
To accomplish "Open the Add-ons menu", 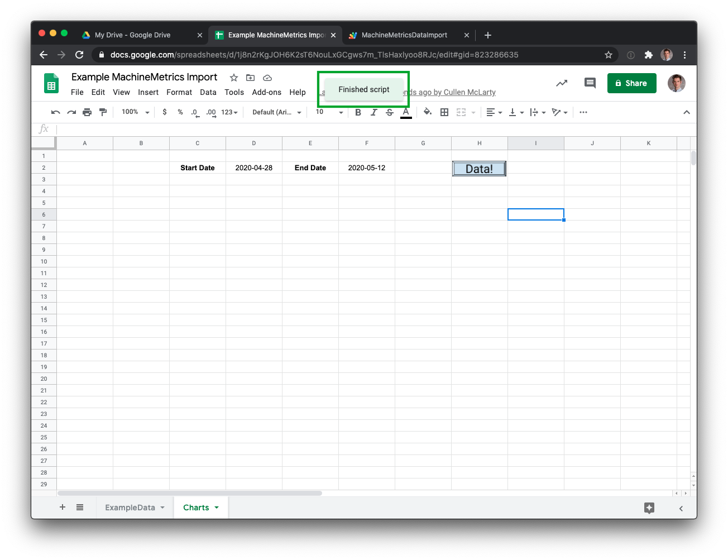I will (266, 92).
